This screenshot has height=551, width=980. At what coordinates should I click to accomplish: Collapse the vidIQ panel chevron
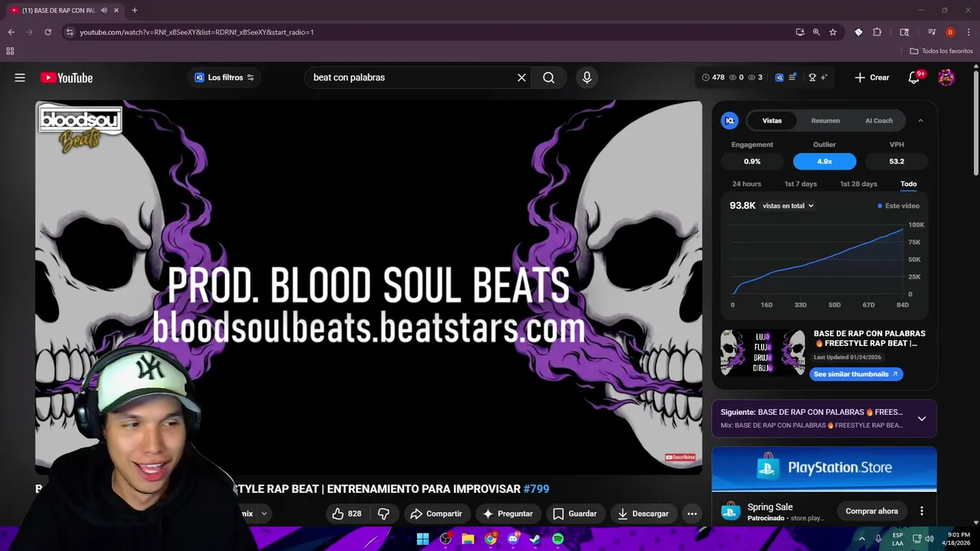(x=920, y=120)
